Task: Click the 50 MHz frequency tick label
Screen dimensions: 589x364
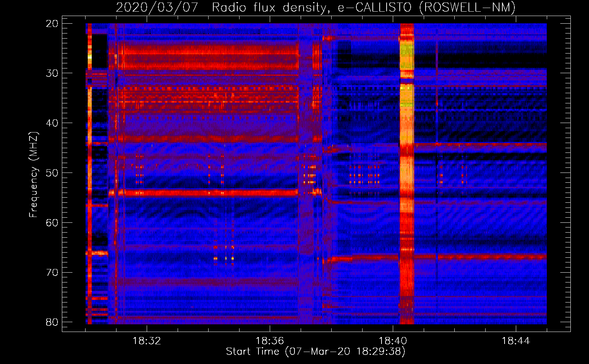Action: click(x=52, y=173)
